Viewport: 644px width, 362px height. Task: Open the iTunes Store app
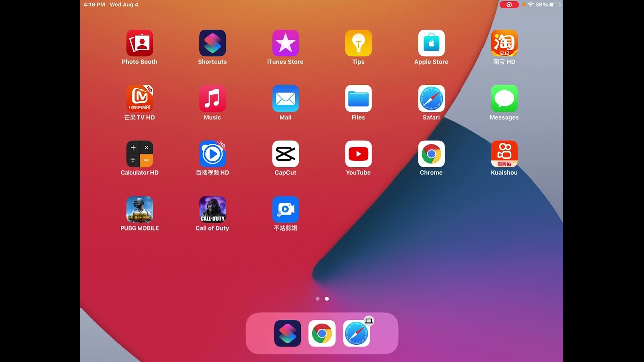(x=285, y=43)
